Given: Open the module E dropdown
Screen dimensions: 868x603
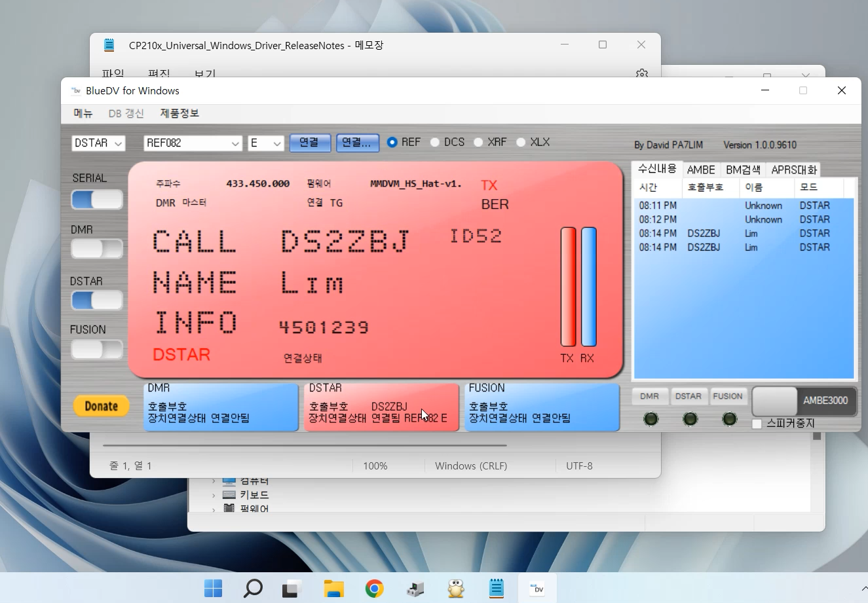Looking at the screenshot, I should [265, 143].
